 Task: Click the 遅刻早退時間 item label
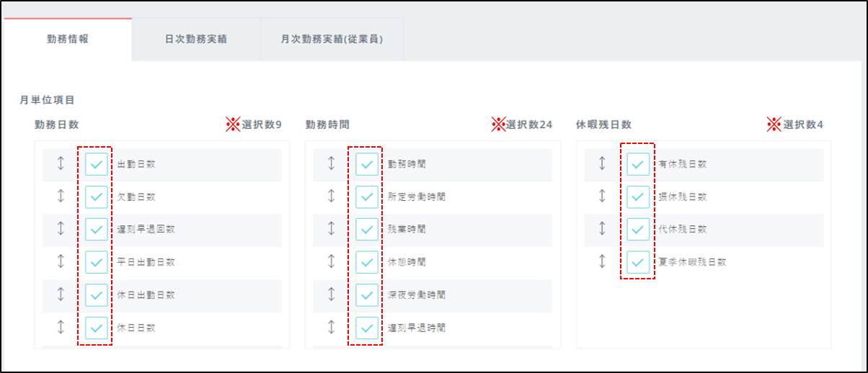click(417, 328)
